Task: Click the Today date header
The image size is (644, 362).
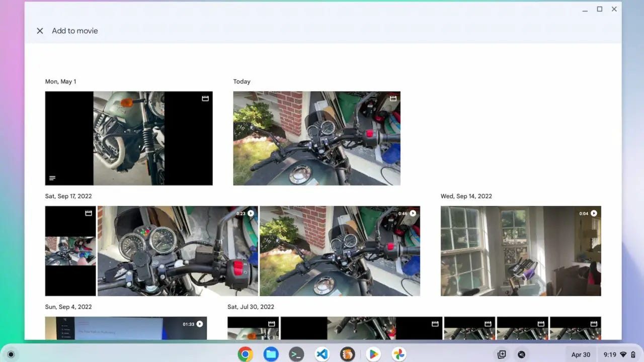Action: pos(242,81)
